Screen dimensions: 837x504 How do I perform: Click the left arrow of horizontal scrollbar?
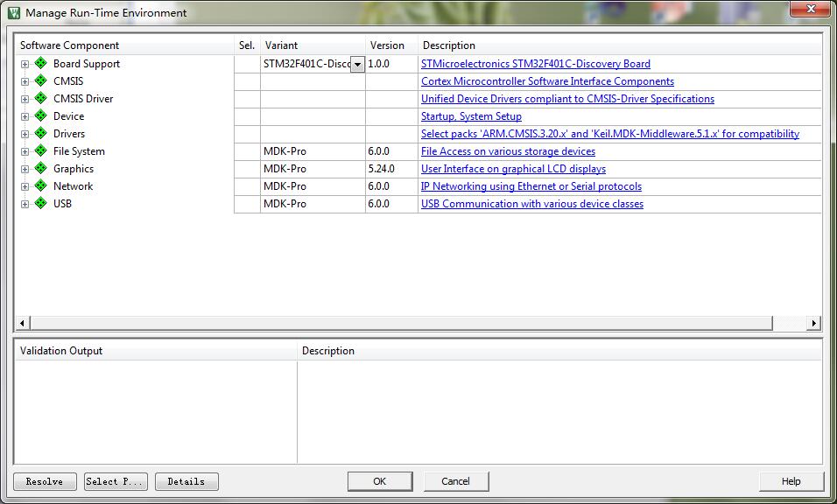coord(22,323)
